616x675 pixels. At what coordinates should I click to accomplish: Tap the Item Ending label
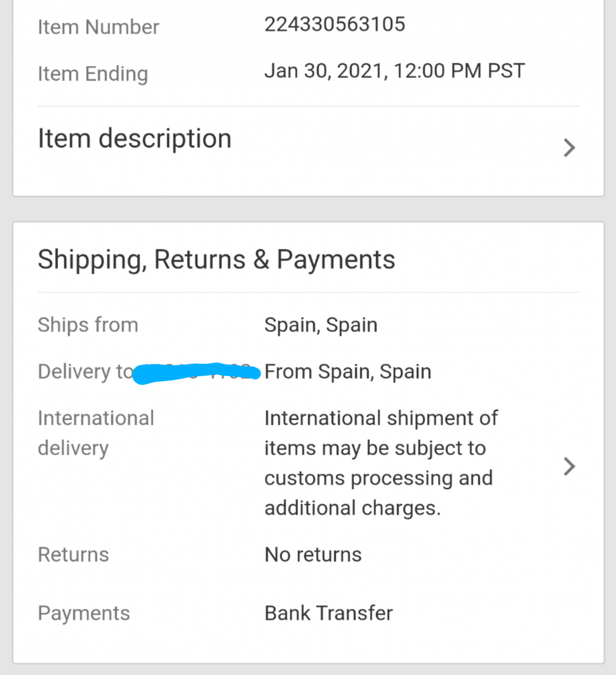pyautogui.click(x=92, y=73)
